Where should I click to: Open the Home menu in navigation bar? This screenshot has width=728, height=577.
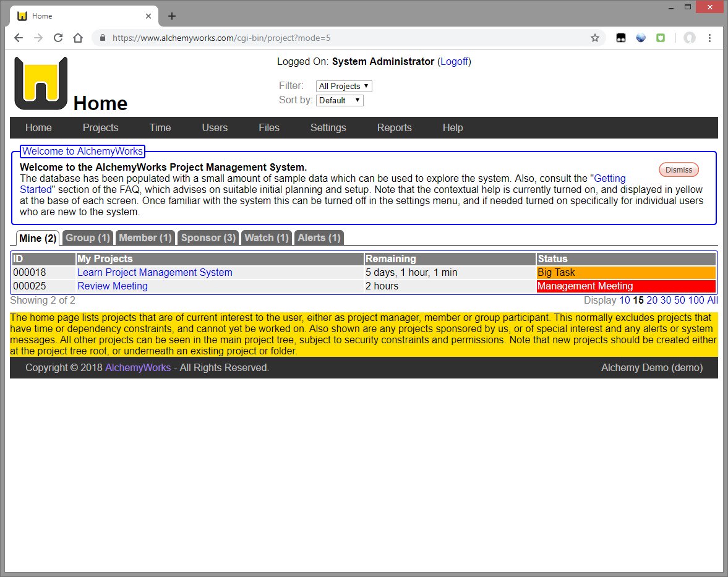38,127
